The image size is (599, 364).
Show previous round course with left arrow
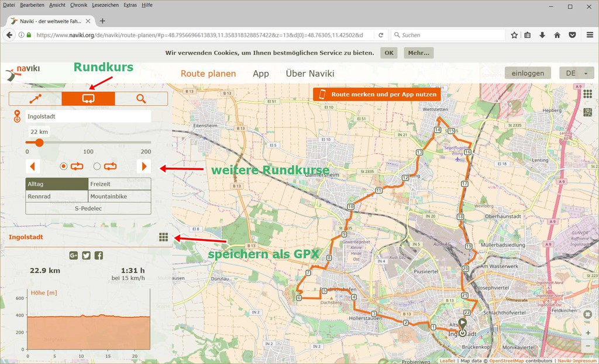33,167
